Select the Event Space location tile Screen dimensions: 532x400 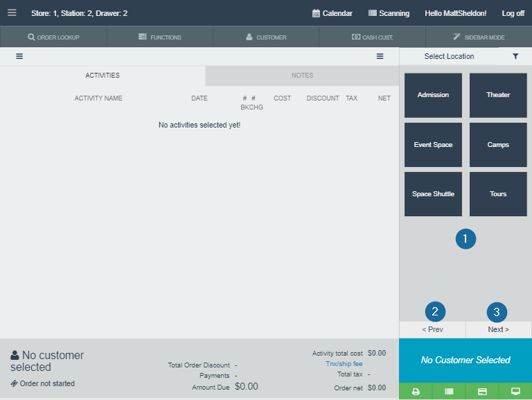433,145
